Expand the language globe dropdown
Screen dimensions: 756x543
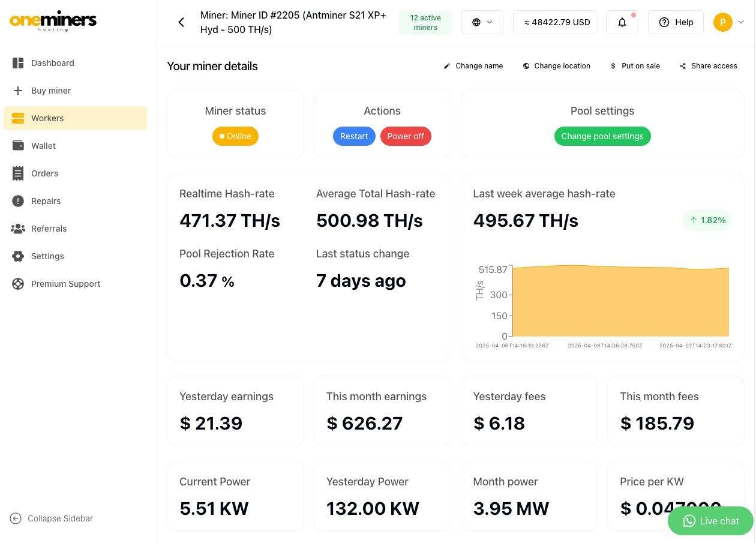click(482, 22)
